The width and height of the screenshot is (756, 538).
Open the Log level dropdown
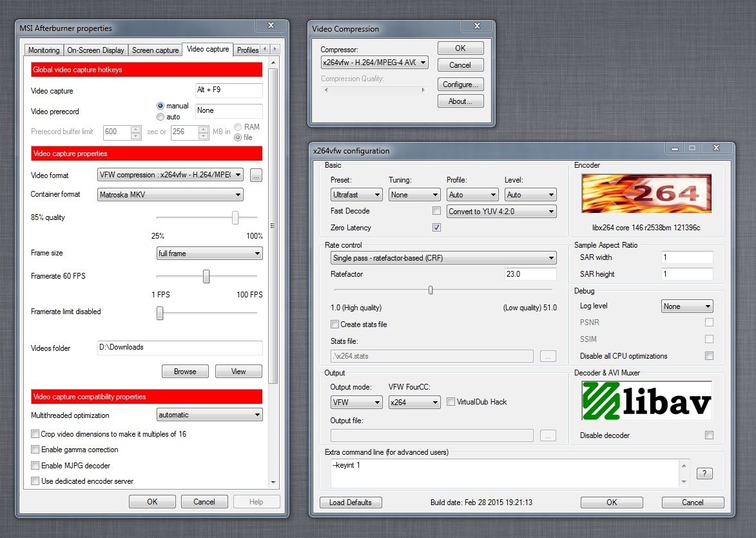pos(687,306)
